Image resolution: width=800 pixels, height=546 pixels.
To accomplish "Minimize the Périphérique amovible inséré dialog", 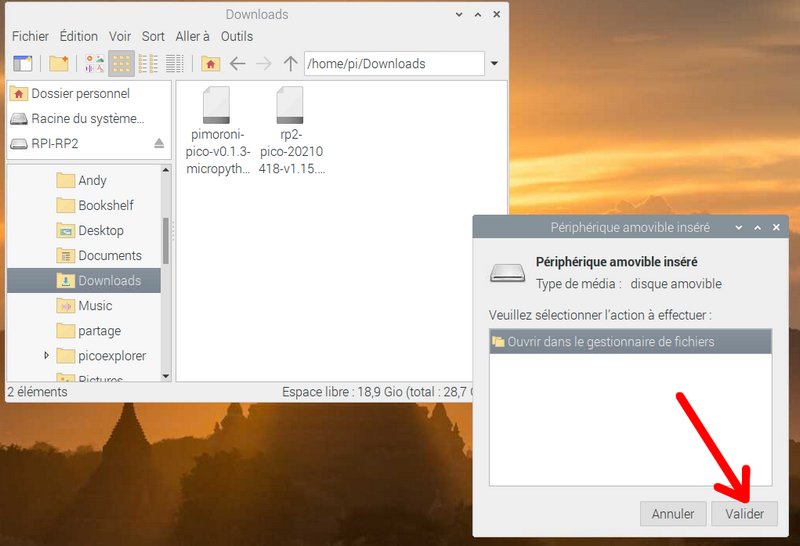I will pos(739,228).
